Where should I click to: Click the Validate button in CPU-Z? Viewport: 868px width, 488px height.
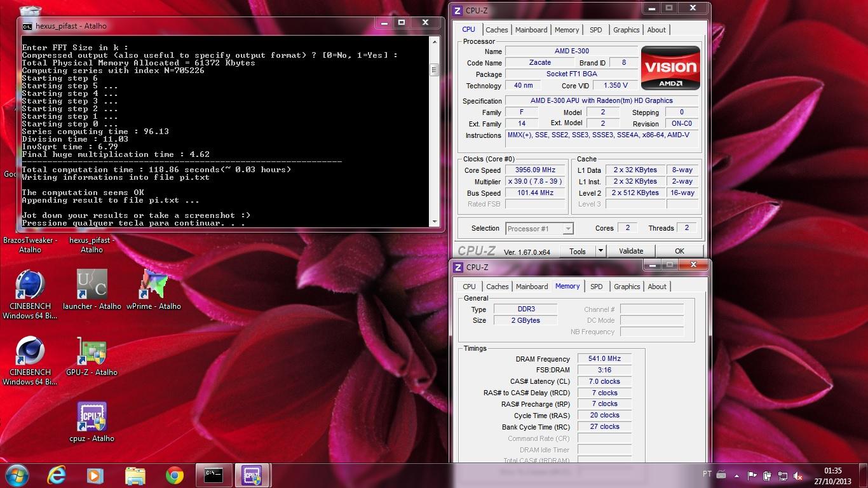pos(631,251)
